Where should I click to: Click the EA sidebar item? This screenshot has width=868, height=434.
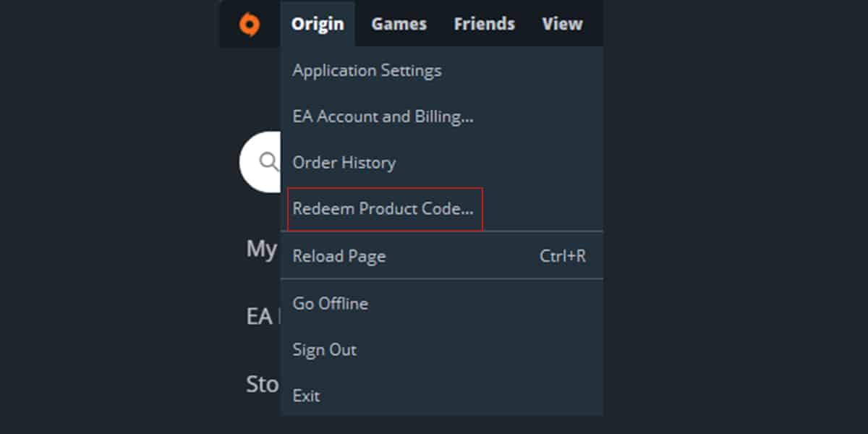260,316
